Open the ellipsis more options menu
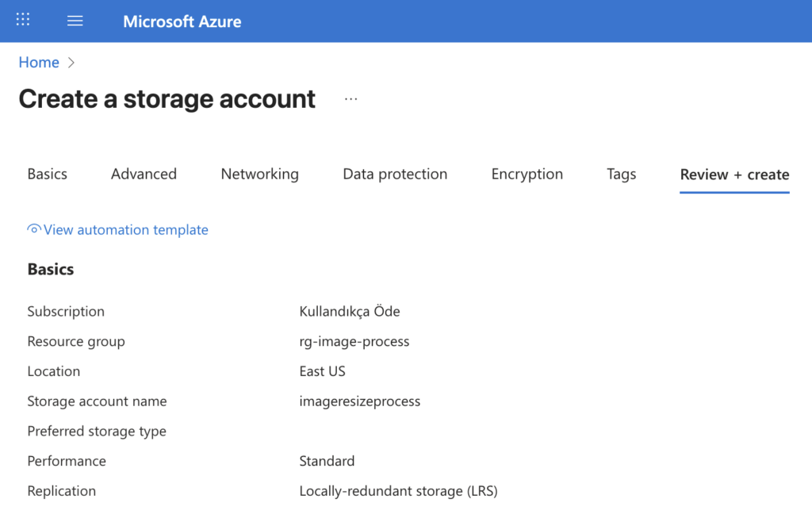 click(x=351, y=99)
